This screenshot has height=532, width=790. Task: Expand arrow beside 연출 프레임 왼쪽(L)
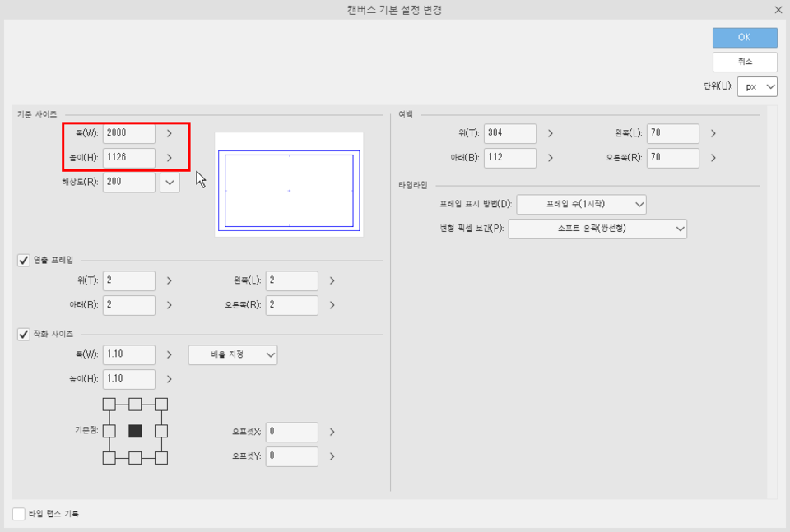pos(332,280)
